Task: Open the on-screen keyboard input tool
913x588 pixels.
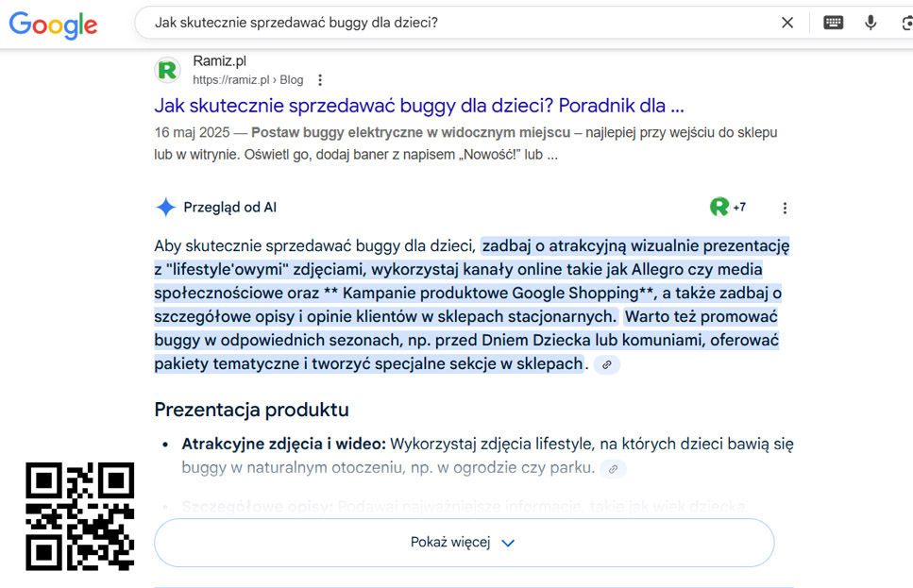Action: click(833, 23)
